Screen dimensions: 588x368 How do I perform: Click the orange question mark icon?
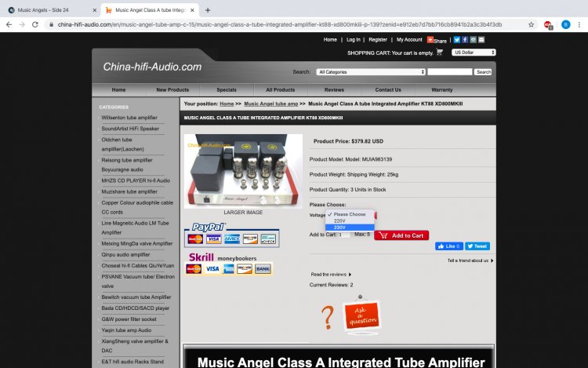[328, 317]
